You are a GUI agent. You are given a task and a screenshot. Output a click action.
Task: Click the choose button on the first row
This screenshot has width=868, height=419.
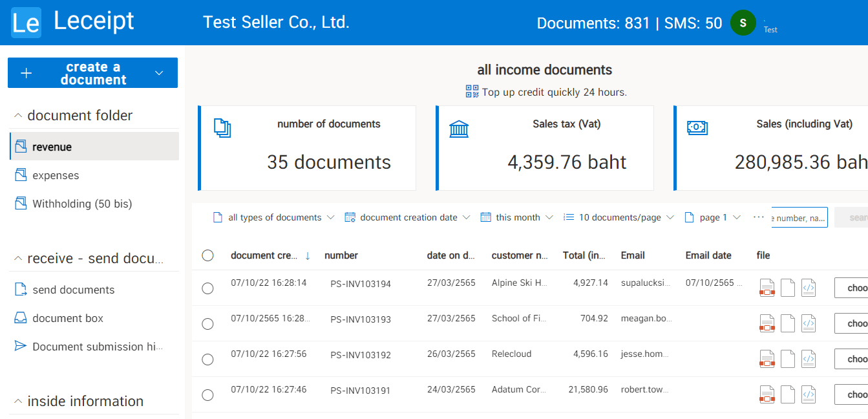(x=853, y=287)
